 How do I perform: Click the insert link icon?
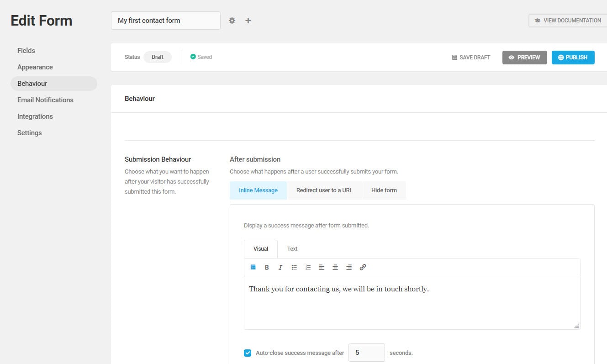point(363,268)
